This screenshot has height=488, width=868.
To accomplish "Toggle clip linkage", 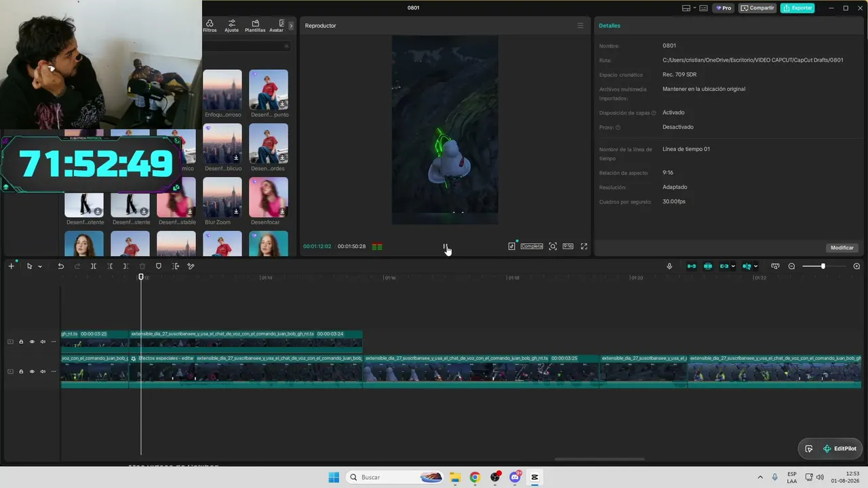I will [x=724, y=266].
